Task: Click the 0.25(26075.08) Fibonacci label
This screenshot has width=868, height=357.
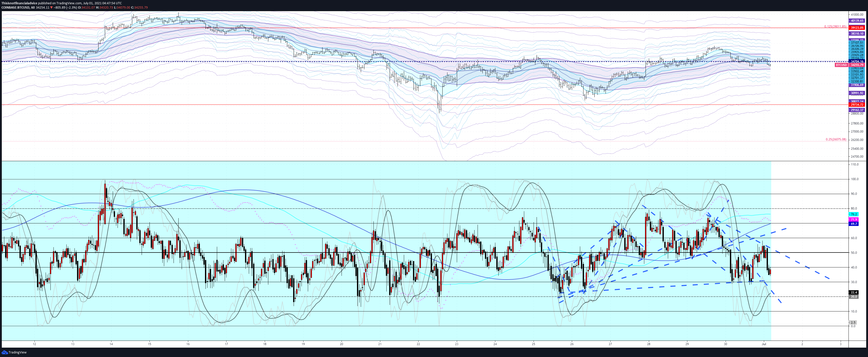Action: pyautogui.click(x=836, y=139)
